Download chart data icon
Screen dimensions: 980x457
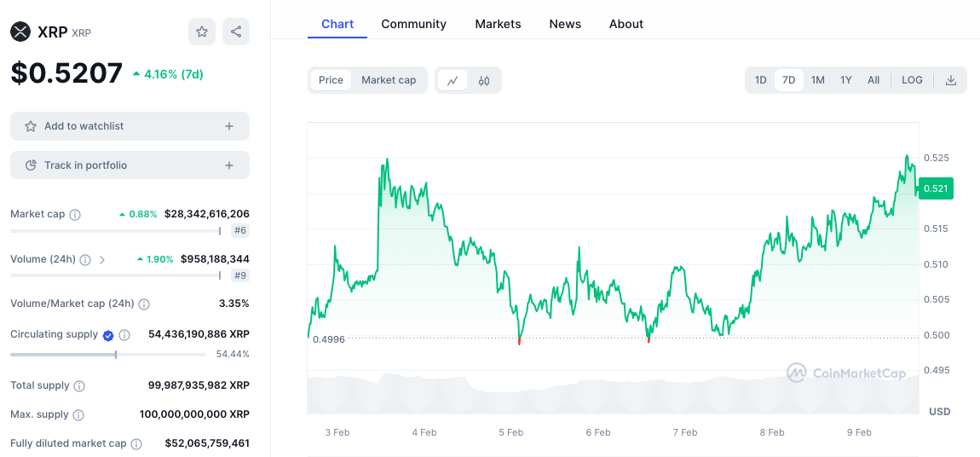pyautogui.click(x=951, y=80)
